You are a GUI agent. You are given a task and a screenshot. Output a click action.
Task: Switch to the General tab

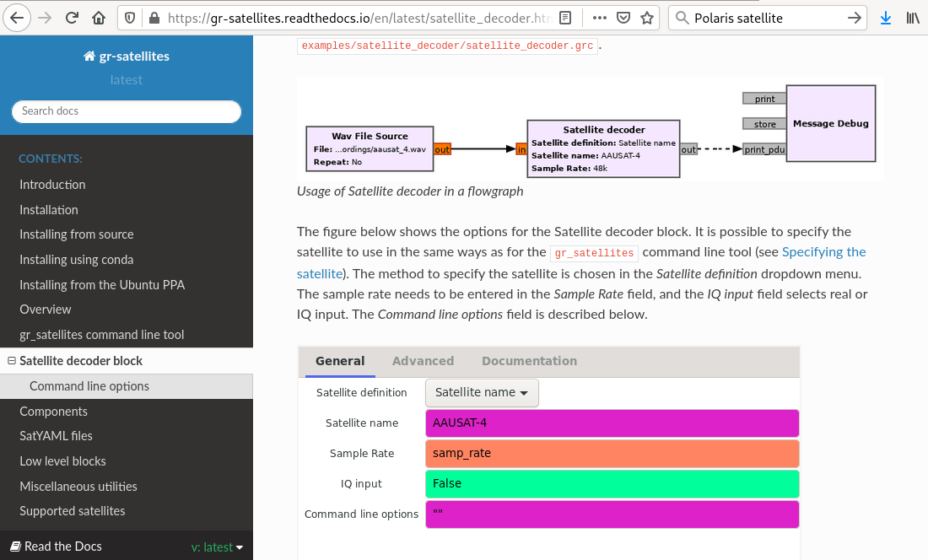340,361
